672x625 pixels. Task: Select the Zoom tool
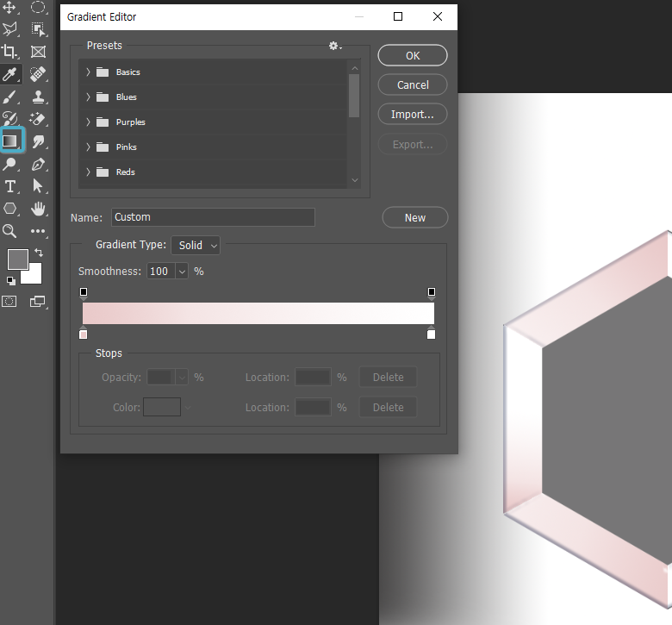tap(9, 231)
